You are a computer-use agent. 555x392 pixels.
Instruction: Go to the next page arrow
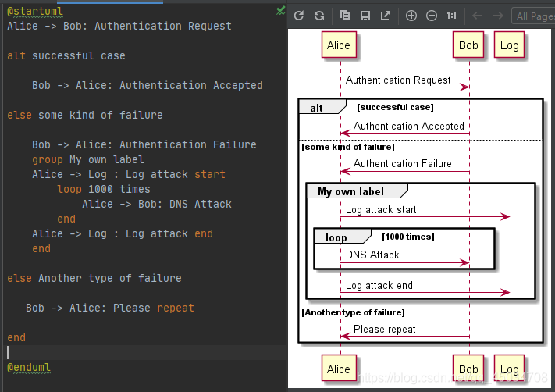point(498,16)
